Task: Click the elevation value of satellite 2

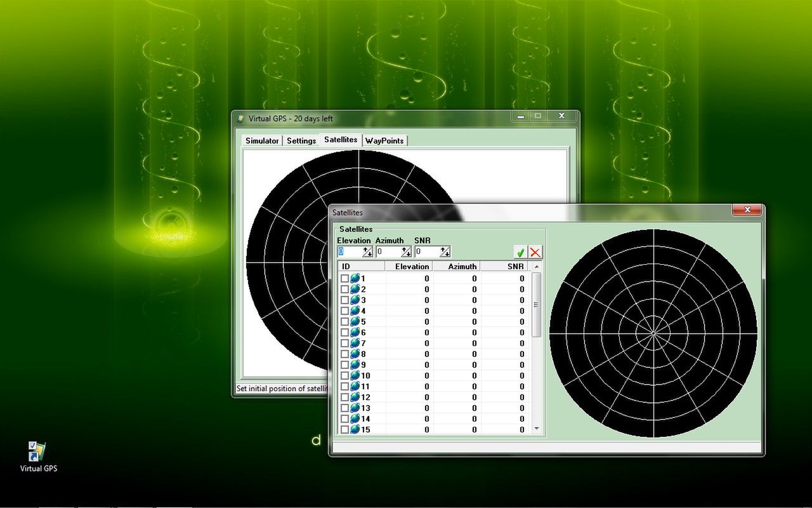Action: coord(426,289)
